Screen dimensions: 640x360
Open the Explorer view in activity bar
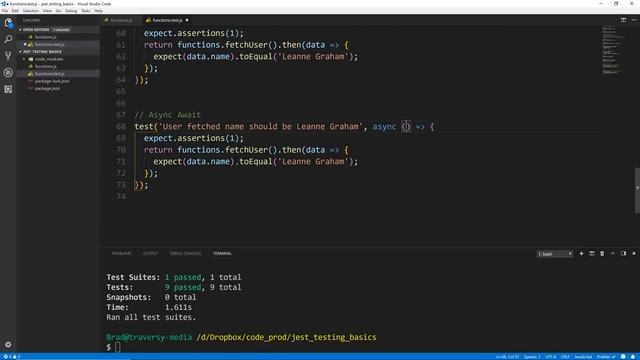tap(8, 23)
